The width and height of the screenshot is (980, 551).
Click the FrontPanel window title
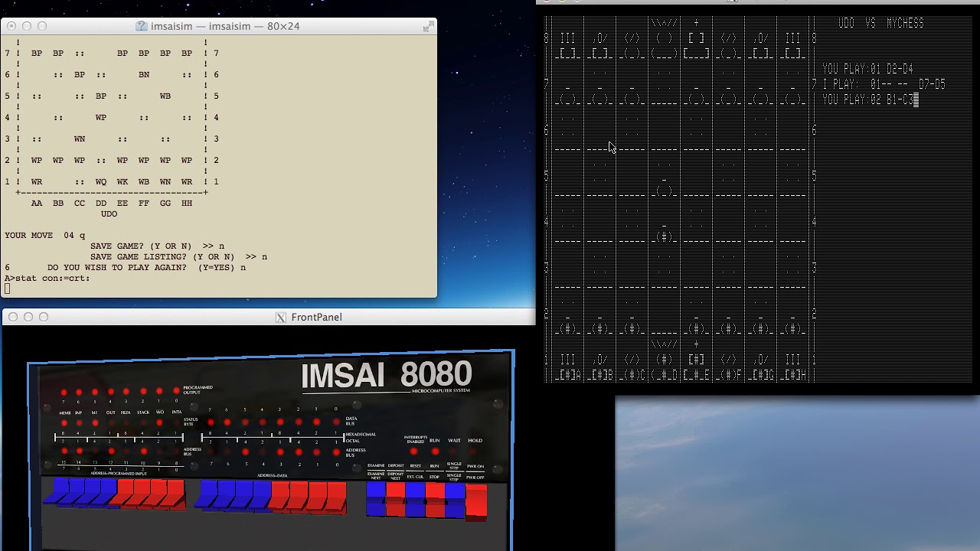(x=316, y=317)
